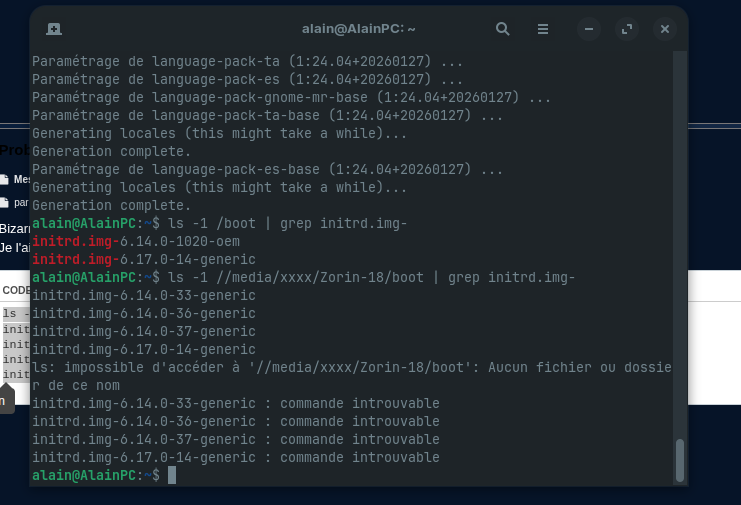Maximize the terminal window
Viewport: 741px width, 505px height.
(x=627, y=29)
